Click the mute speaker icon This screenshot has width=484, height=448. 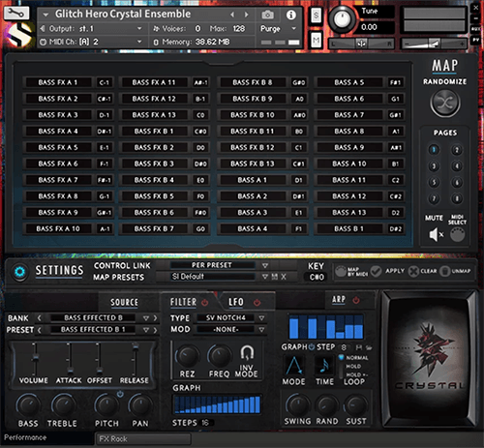[x=436, y=234]
